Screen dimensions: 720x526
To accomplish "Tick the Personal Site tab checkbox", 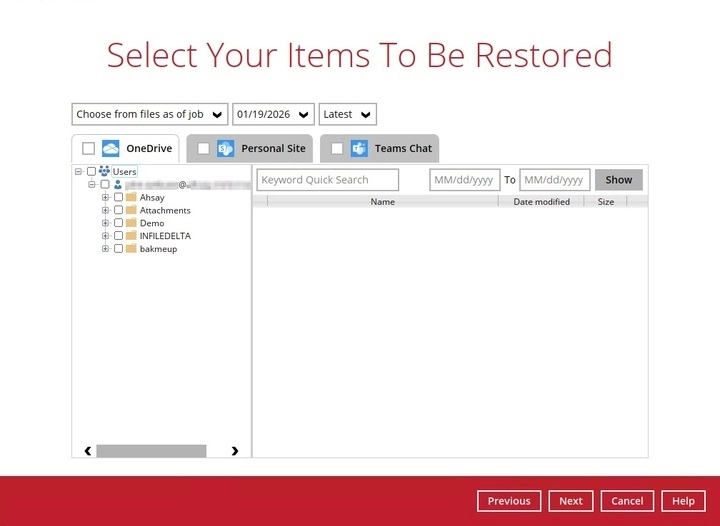I will pos(203,148).
